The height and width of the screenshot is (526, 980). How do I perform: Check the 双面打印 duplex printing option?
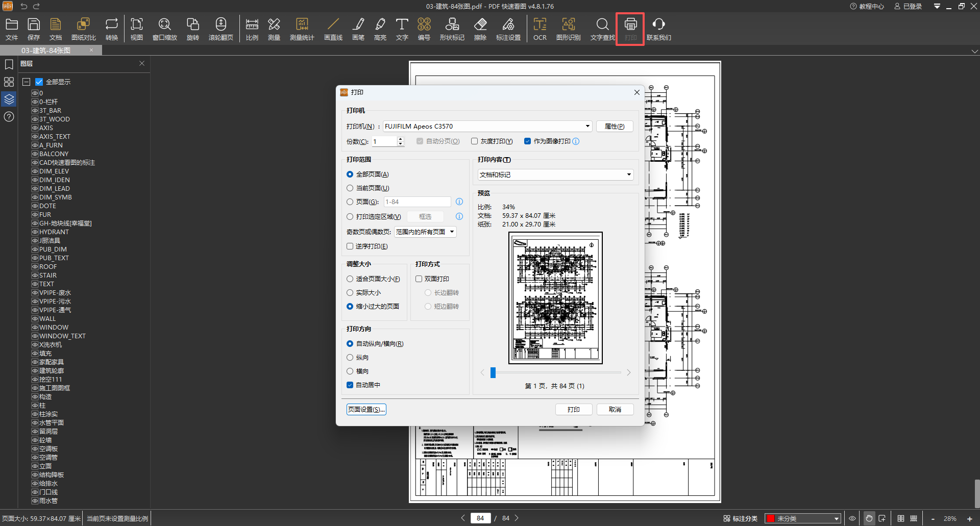(x=419, y=279)
